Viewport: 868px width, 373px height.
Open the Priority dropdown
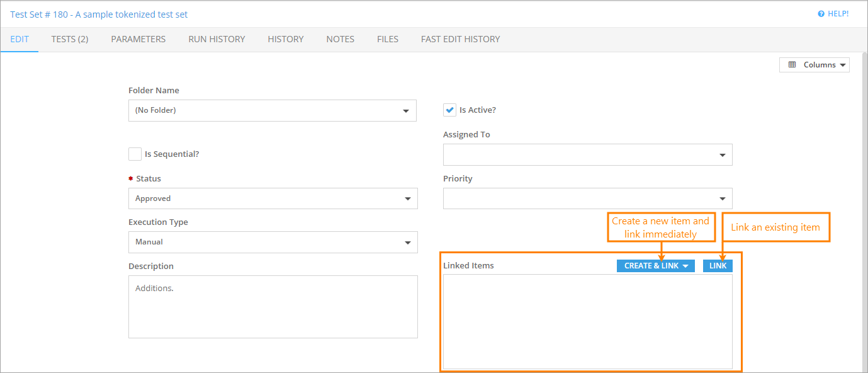(x=587, y=198)
